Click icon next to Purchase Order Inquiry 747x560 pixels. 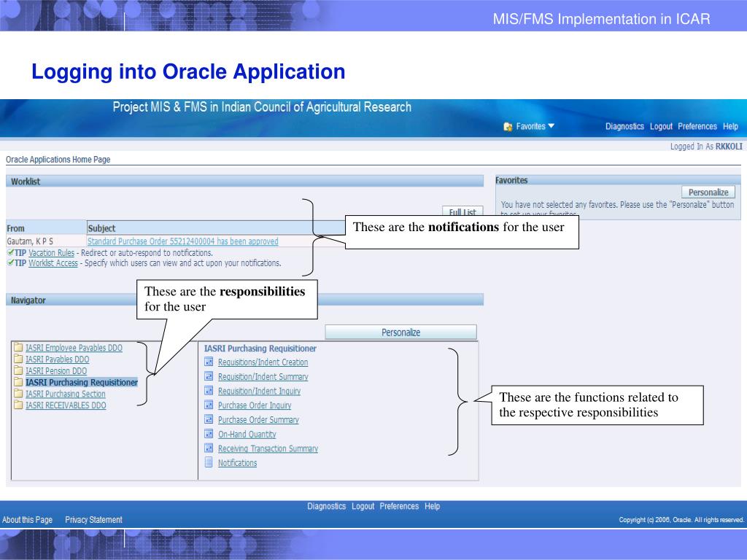pyautogui.click(x=209, y=405)
